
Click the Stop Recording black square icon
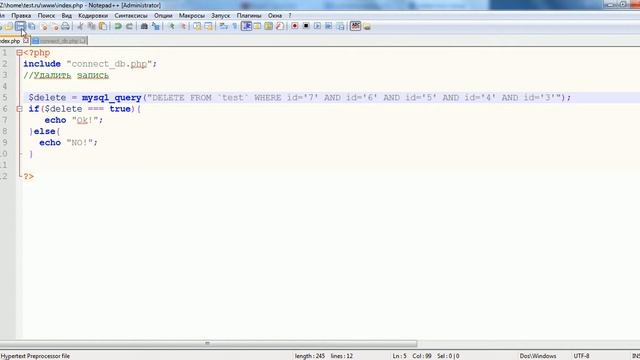pos(306,27)
